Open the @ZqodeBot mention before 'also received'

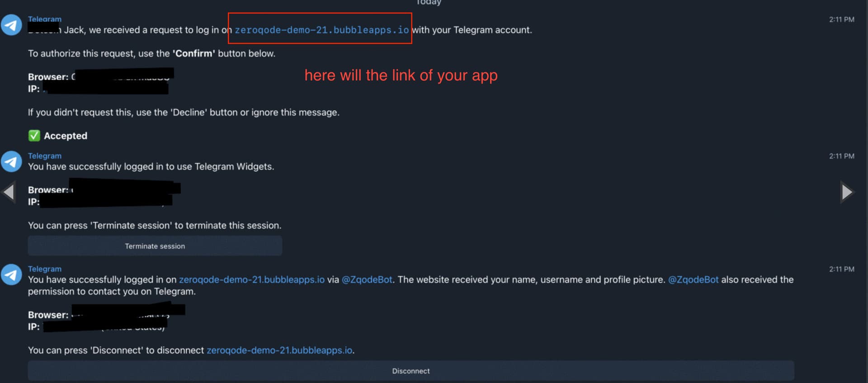[693, 279]
